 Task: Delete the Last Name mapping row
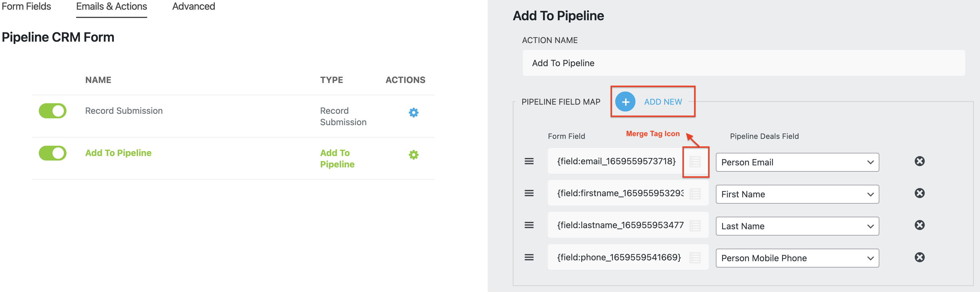920,225
